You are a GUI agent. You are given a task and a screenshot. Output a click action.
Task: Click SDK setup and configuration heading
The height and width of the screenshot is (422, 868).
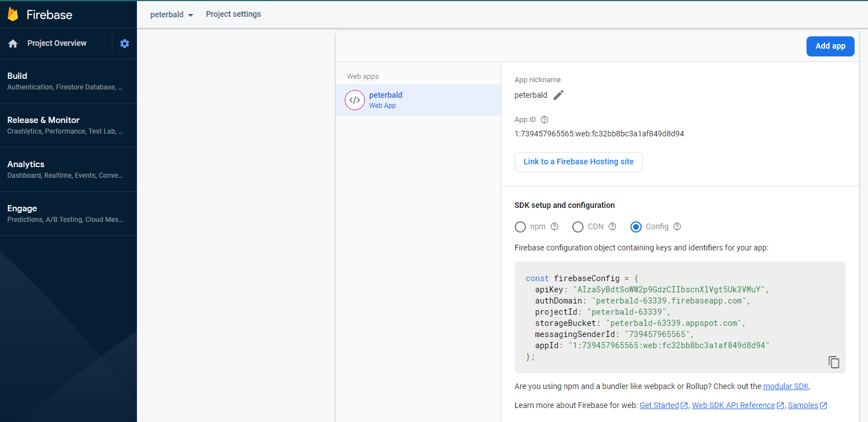click(565, 205)
